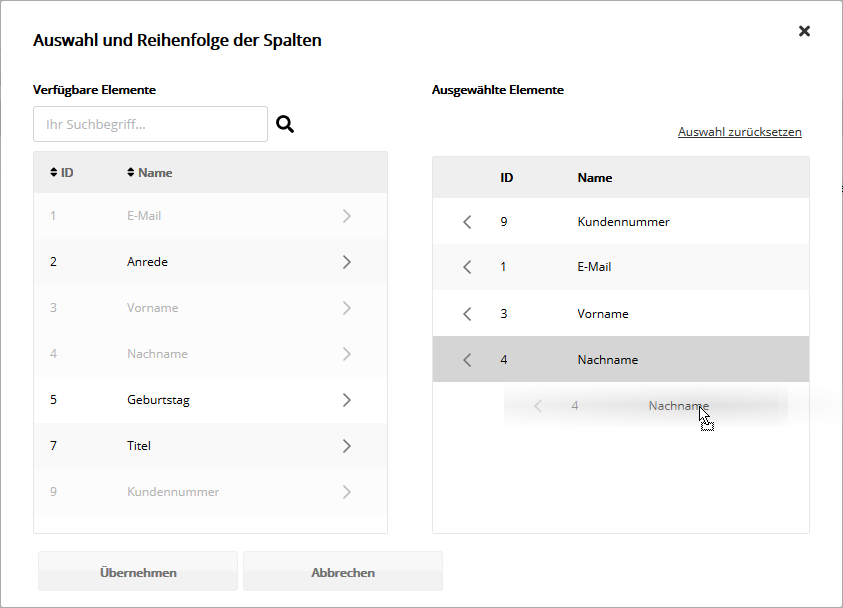Viewport: 843px width, 608px height.
Task: Select the Titel row in available elements
Action: 139,446
